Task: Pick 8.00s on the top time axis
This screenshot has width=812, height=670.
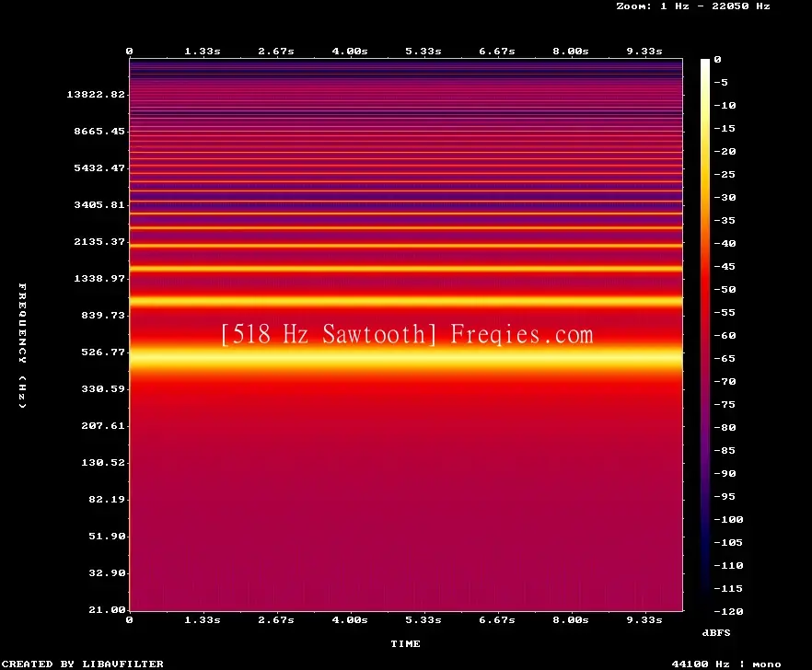Action: coord(570,52)
